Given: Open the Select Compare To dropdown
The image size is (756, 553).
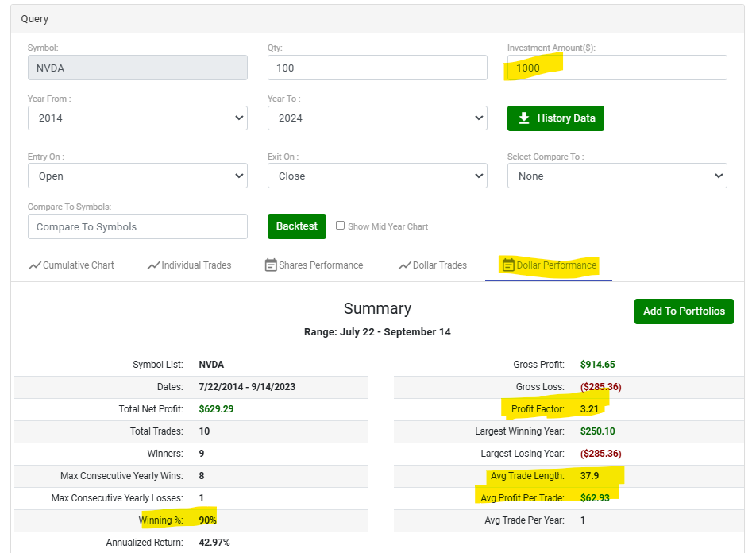Looking at the screenshot, I should pyautogui.click(x=617, y=176).
